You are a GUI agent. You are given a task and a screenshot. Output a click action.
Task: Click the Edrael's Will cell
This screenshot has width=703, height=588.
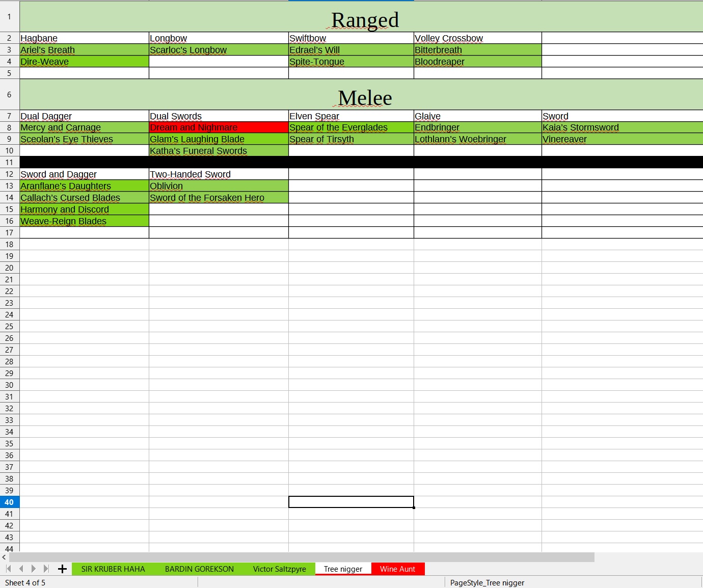tap(351, 50)
